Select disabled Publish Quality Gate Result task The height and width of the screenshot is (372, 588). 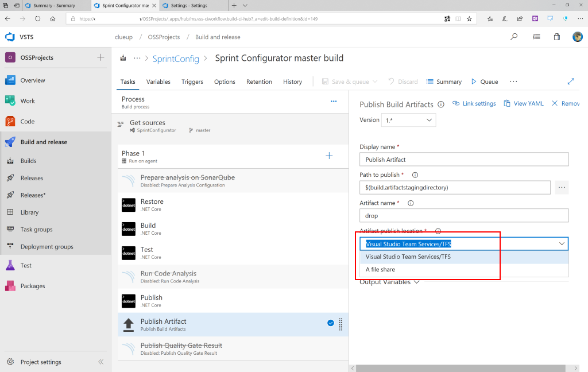[x=233, y=349]
